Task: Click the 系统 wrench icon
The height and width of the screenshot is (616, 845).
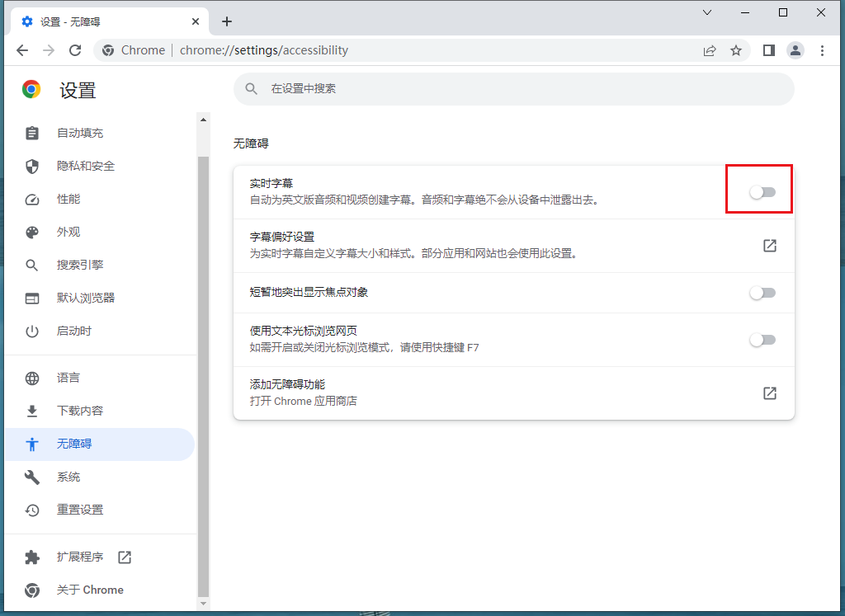Action: (32, 477)
